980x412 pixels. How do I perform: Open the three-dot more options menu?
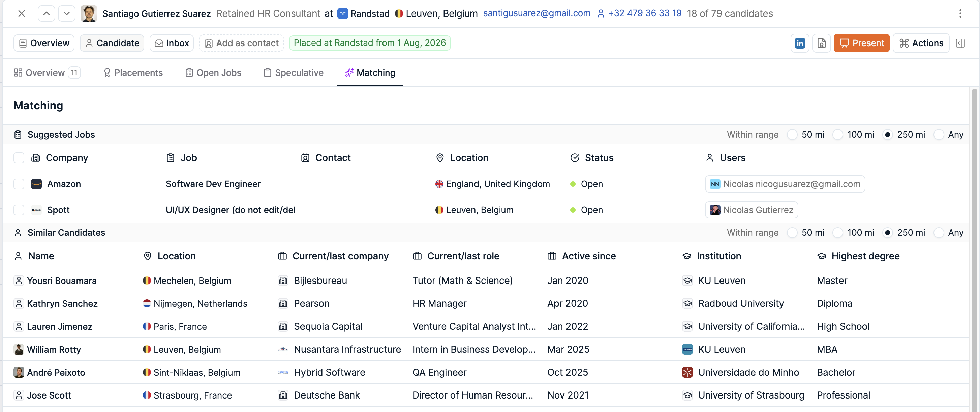coord(960,14)
